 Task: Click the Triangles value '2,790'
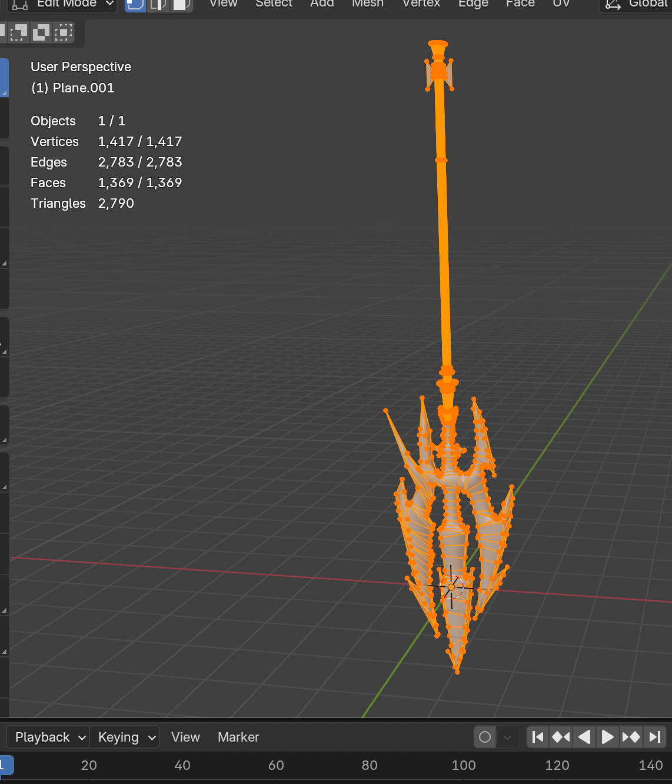point(116,203)
